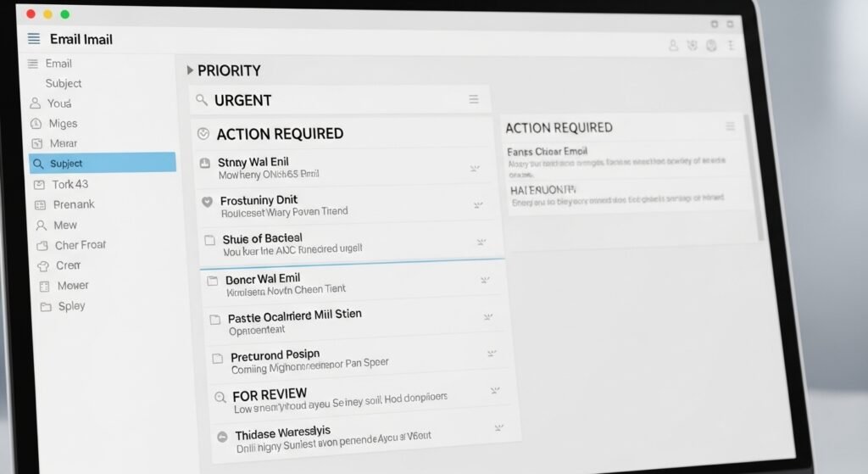Image resolution: width=868 pixels, height=474 pixels.
Task: Click the user profile icon in top toolbar
Action: click(x=673, y=45)
